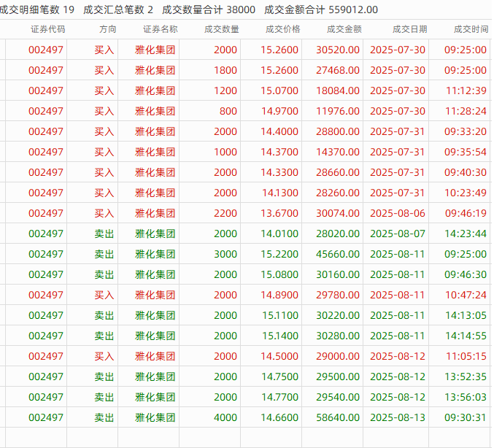This screenshot has height=448, width=494.
Task: Sort by the 方向 column header
Action: pos(108,29)
